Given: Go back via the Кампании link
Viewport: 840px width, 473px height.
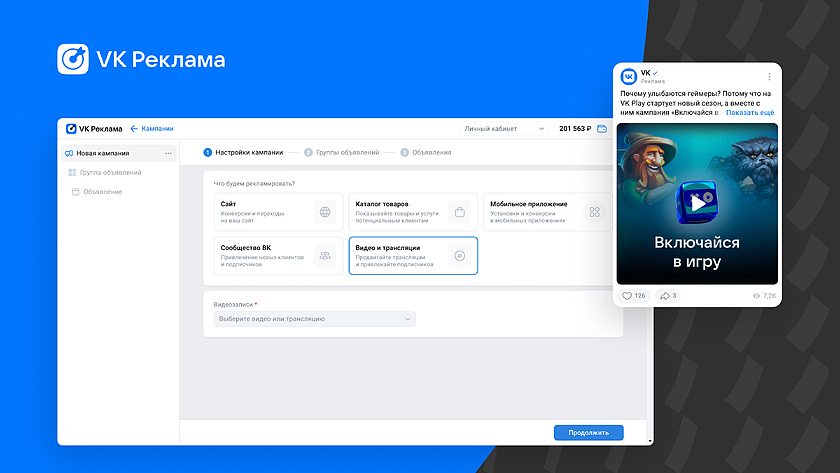Looking at the screenshot, I should coord(152,129).
